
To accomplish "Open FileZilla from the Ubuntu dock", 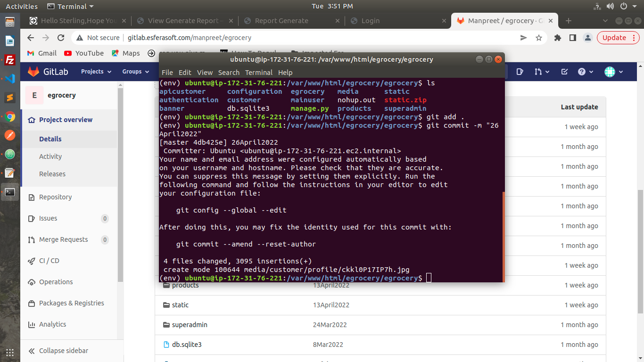I will pyautogui.click(x=10, y=60).
